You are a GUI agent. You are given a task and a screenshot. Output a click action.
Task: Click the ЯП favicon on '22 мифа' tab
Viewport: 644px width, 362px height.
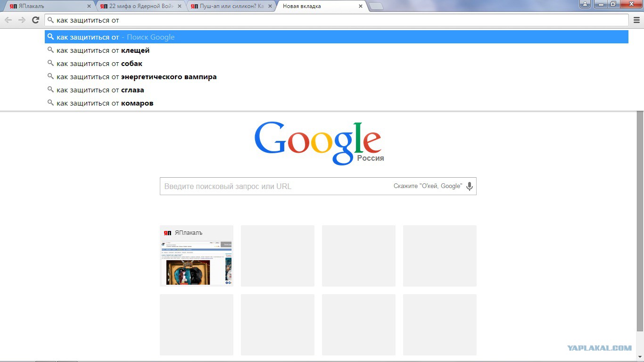[x=104, y=7]
